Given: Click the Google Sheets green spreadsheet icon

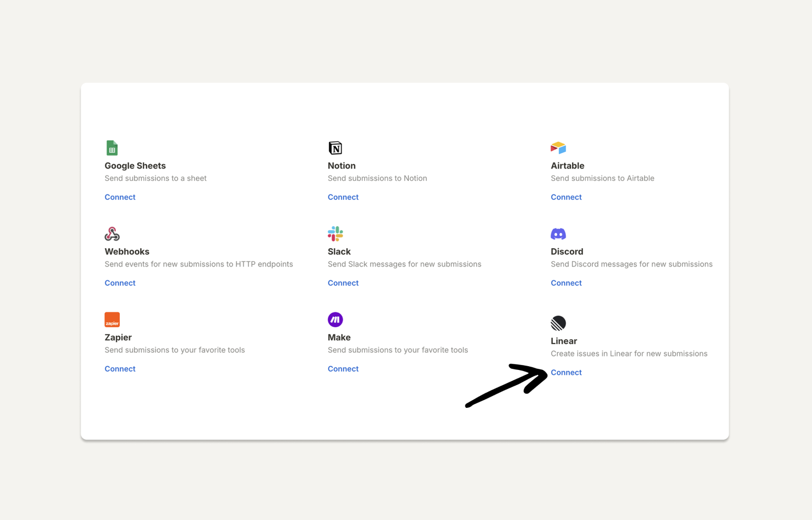Looking at the screenshot, I should [112, 148].
